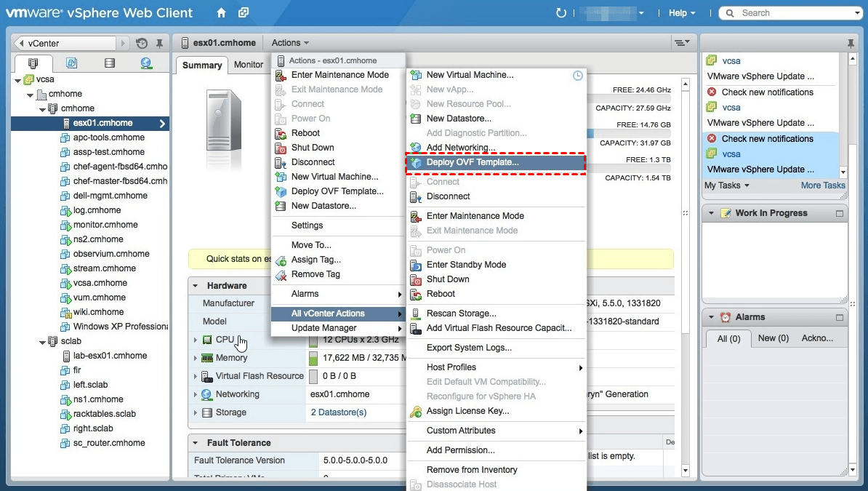Open the My Tasks dropdown
The height and width of the screenshot is (491, 868).
pyautogui.click(x=726, y=185)
